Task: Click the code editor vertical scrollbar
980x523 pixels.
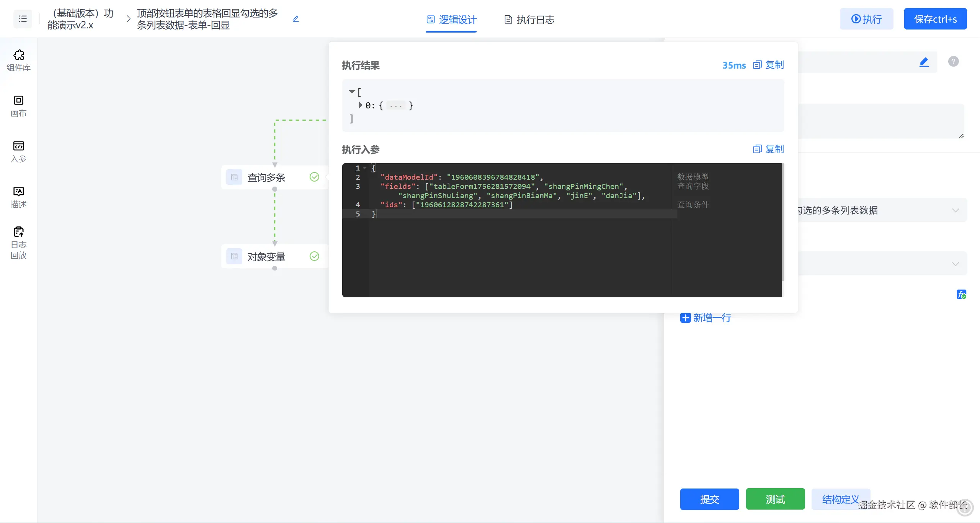Action: (x=783, y=222)
